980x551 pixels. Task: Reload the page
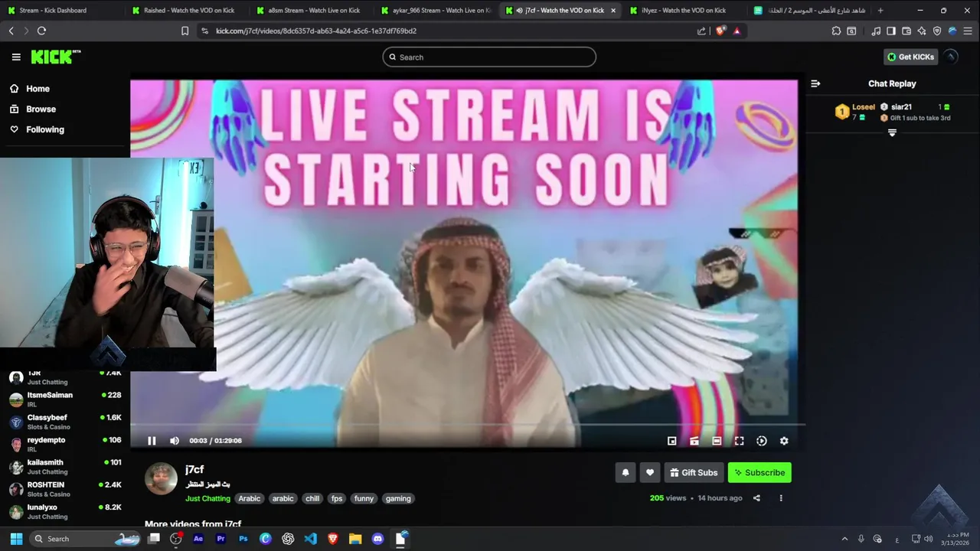(x=41, y=31)
